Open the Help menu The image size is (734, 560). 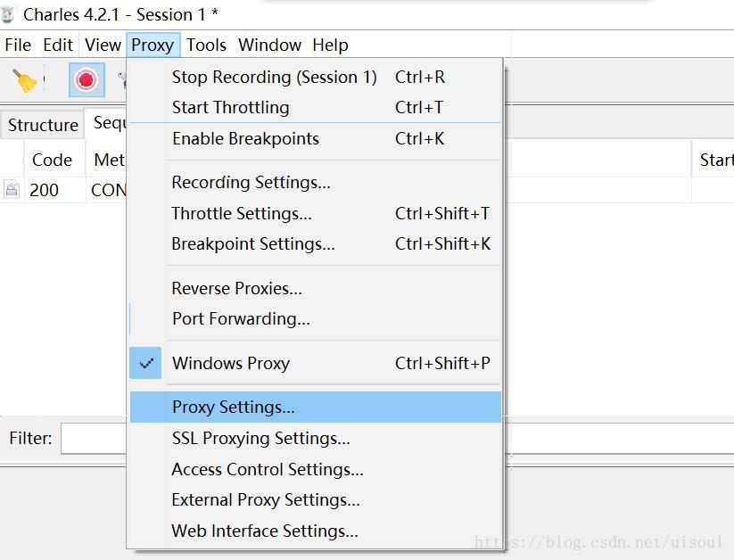330,45
